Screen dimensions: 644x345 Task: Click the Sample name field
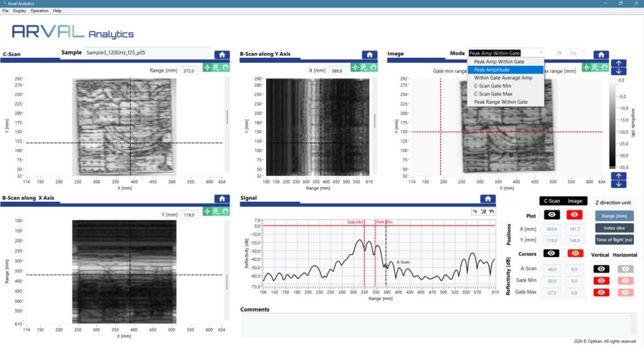tap(147, 53)
